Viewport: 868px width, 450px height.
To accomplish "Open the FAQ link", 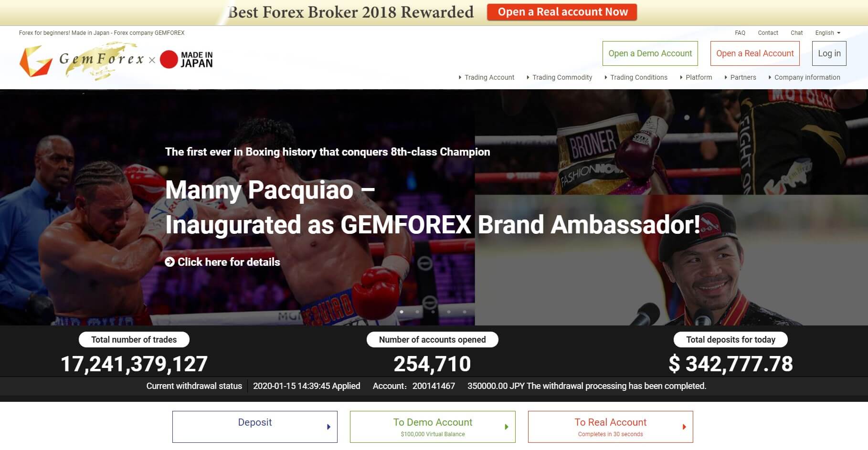I will pos(740,33).
